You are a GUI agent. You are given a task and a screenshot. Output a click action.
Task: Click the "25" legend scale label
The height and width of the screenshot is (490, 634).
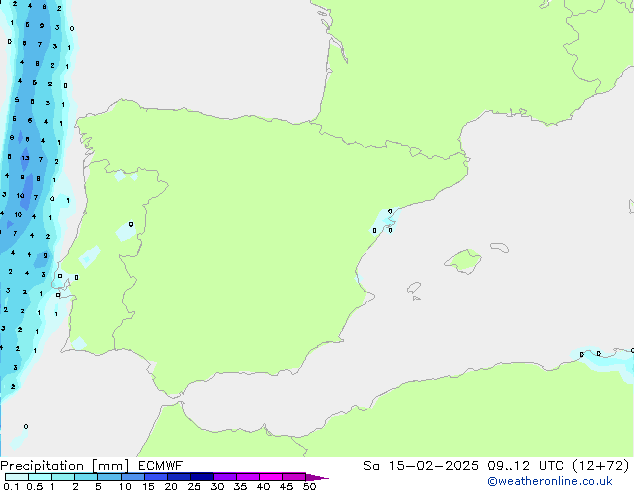click(194, 486)
